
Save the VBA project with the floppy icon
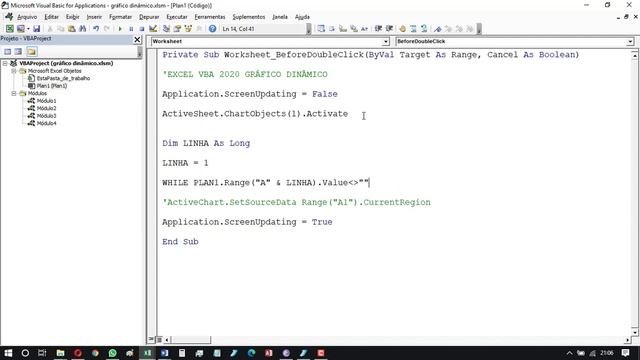(x=36, y=29)
